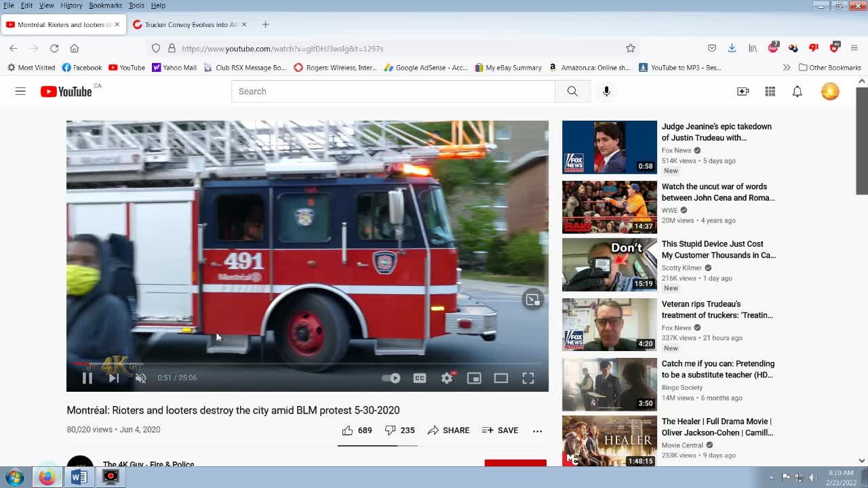Open Most Visited bookmark folder
868x488 pixels.
tap(31, 68)
